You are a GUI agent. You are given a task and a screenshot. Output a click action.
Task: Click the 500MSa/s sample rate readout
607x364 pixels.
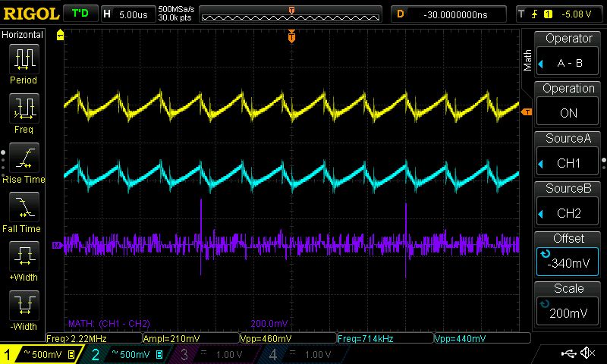click(x=176, y=9)
